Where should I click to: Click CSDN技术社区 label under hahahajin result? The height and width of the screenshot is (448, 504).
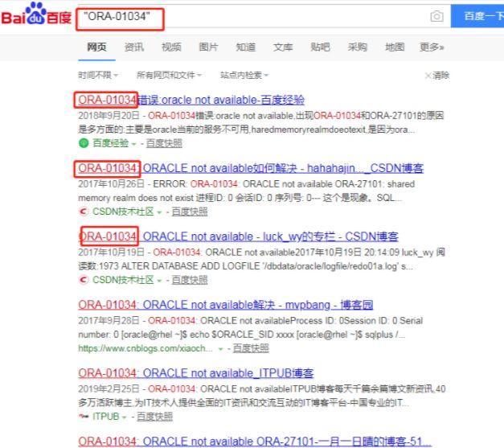tap(123, 212)
